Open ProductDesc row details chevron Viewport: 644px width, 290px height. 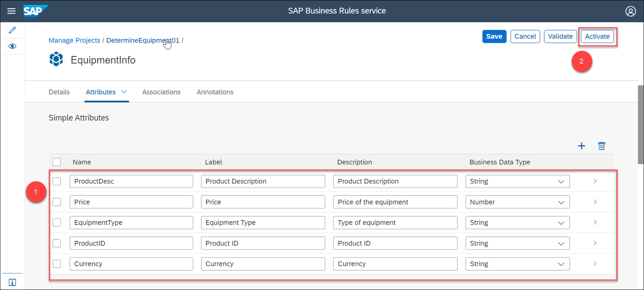pyautogui.click(x=595, y=181)
